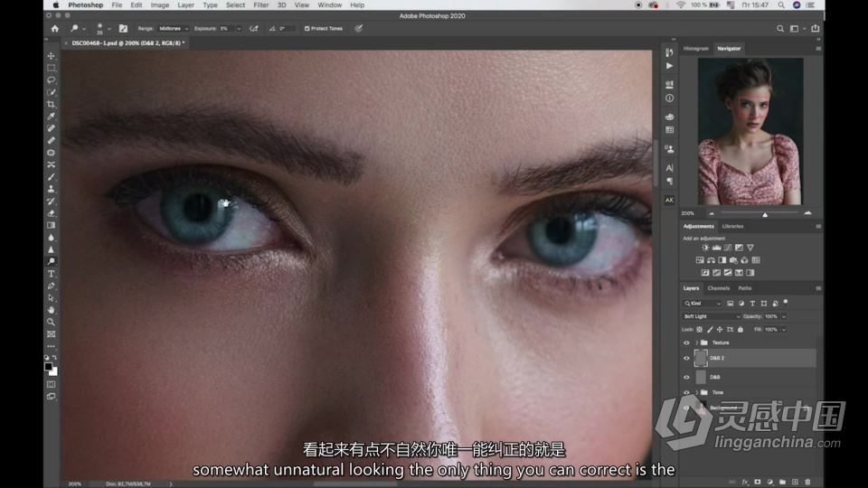
Task: Select the Clone Stamp tool
Action: (51, 189)
